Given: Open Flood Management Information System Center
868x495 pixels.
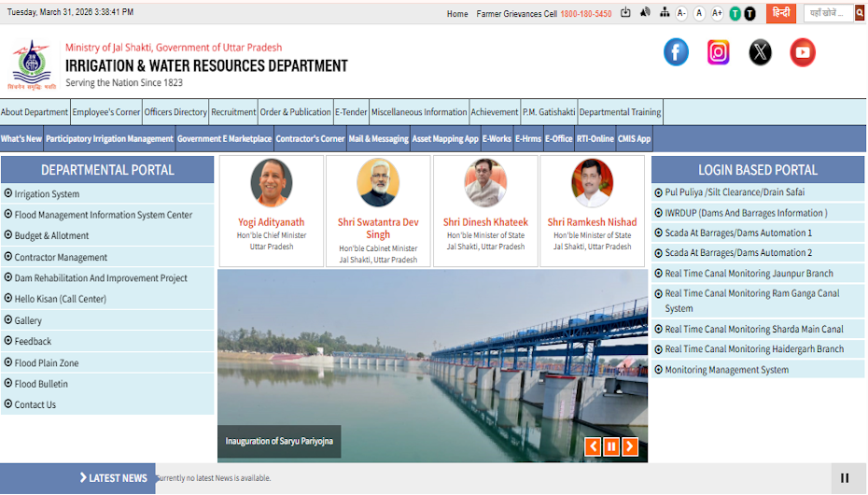Looking at the screenshot, I should [x=103, y=214].
